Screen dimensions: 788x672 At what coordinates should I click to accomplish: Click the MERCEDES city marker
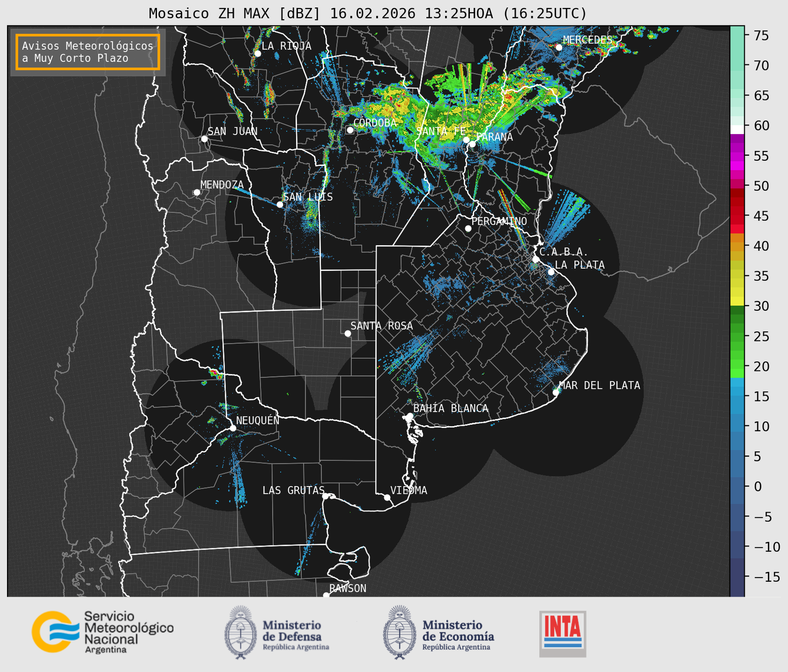coord(559,47)
